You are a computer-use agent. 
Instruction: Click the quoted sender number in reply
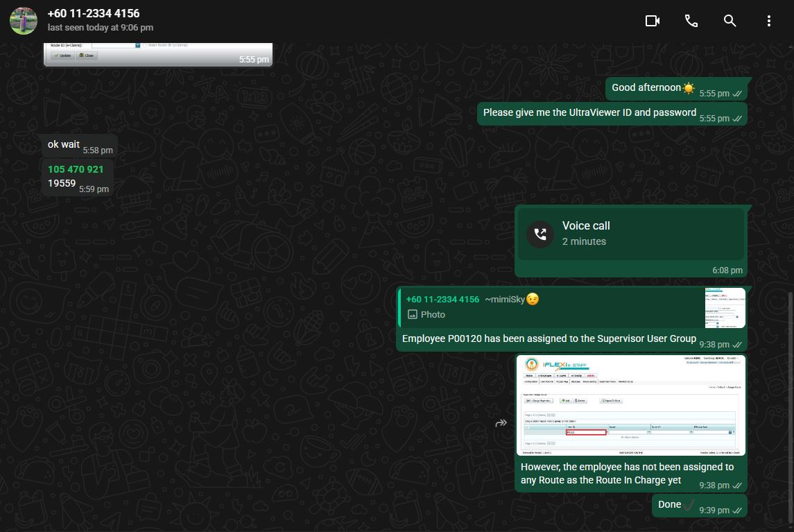click(x=442, y=300)
